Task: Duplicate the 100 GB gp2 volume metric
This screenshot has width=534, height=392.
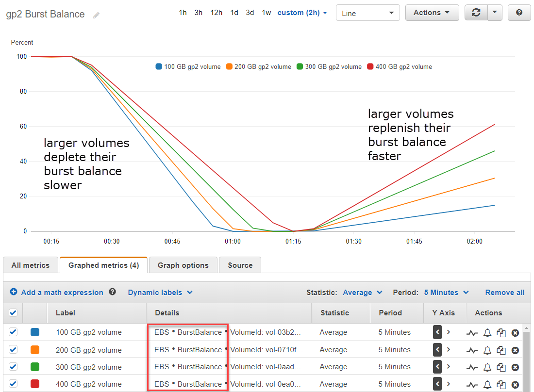Action: coord(501,333)
